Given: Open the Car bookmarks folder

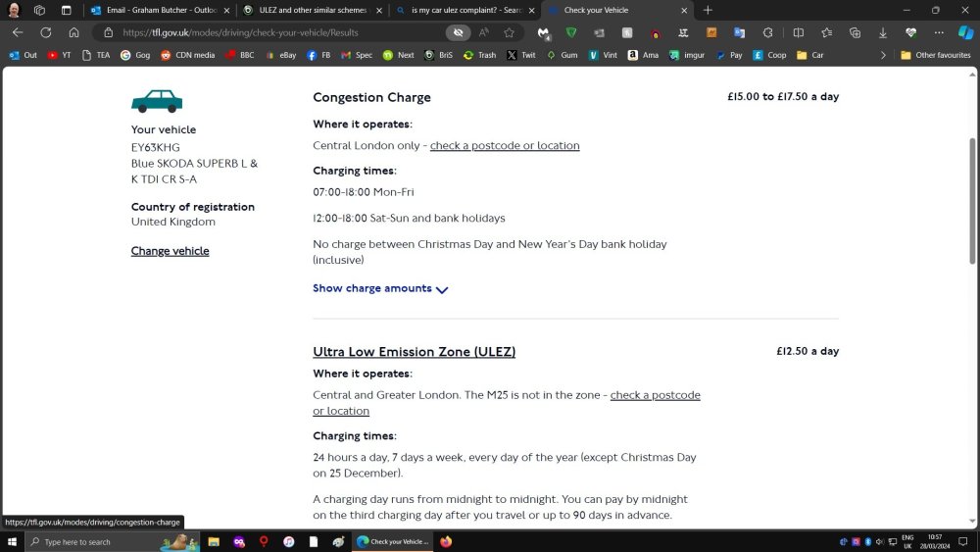Looking at the screenshot, I should pos(810,55).
